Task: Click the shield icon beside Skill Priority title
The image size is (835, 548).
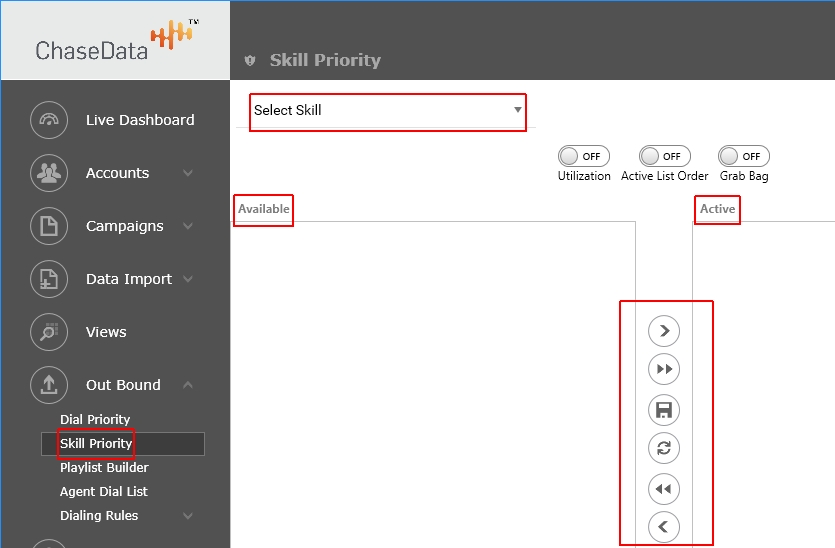Action: pos(250,60)
